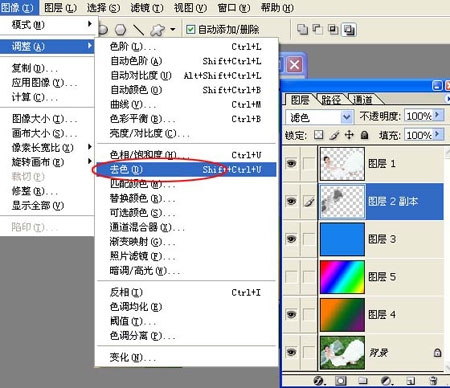Click the lock transparent pixels icon

tap(318, 135)
